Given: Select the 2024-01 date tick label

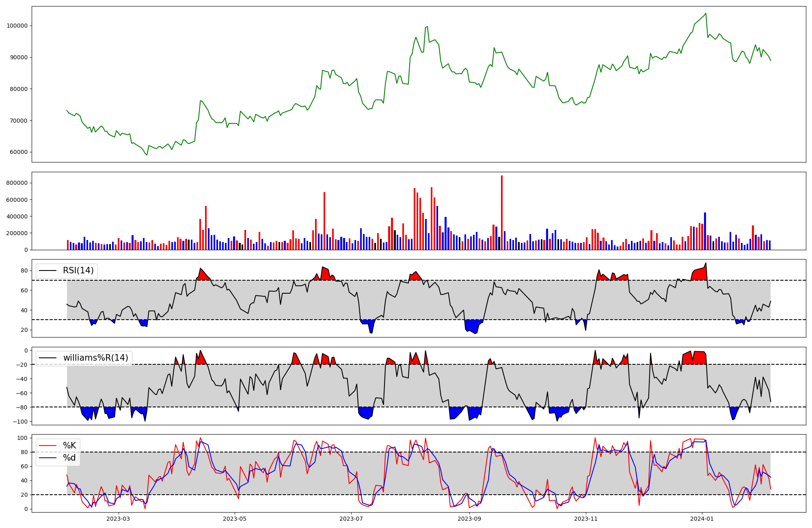Looking at the screenshot, I should point(702,519).
